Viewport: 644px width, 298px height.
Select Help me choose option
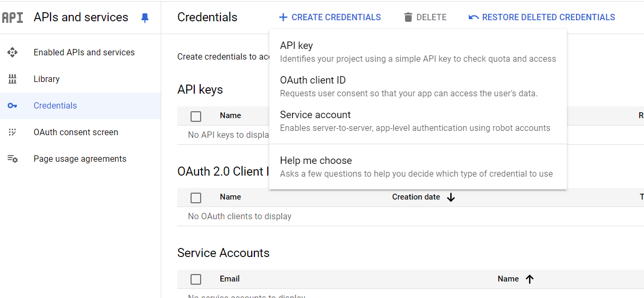418,167
